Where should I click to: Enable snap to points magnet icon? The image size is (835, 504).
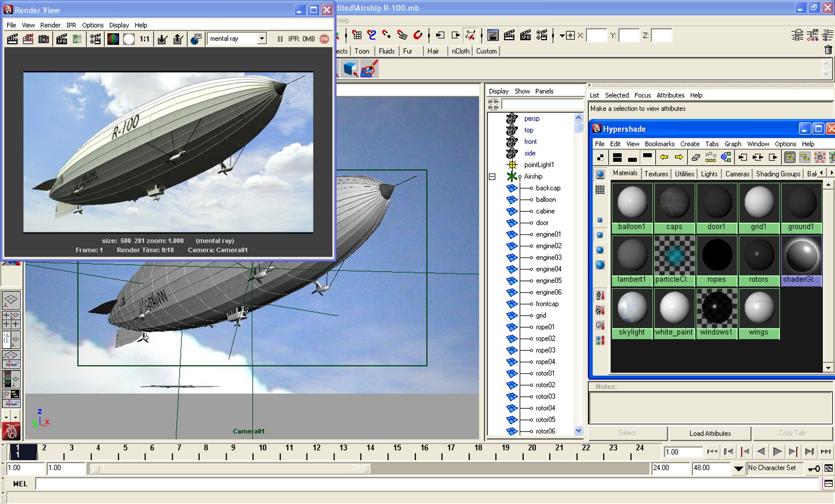(387, 35)
